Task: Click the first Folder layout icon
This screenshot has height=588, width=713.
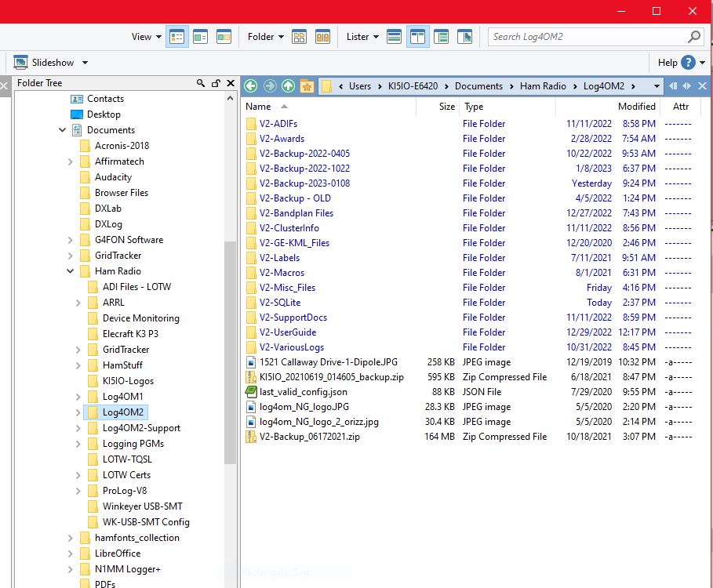Action: (x=299, y=37)
